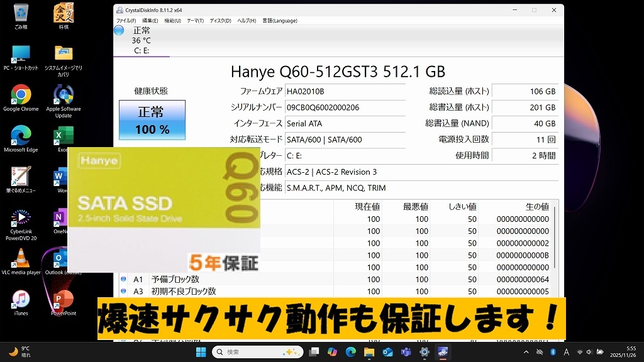Open the 編集(E) menu
Image resolution: width=644 pixels, height=362 pixels.
pos(150,21)
